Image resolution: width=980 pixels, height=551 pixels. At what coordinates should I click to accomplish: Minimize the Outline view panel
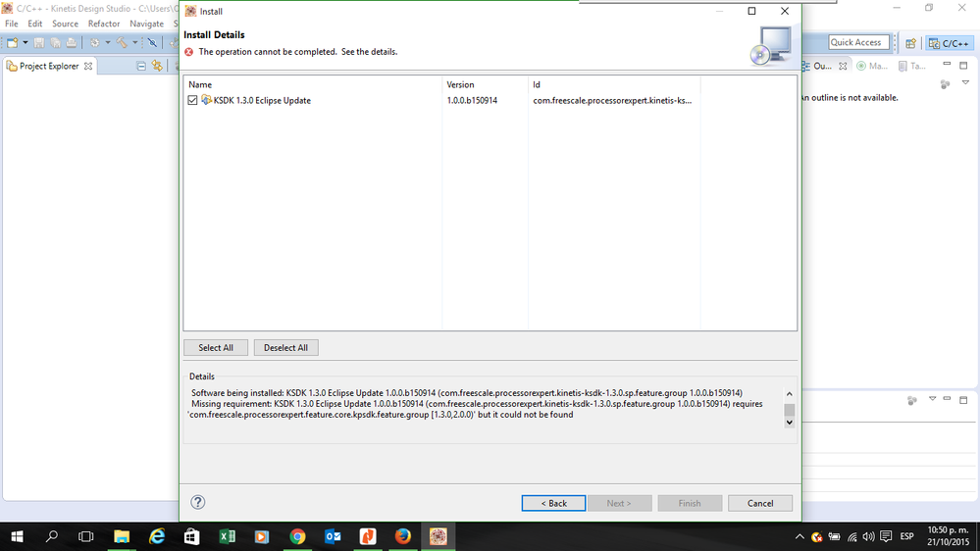[x=947, y=65]
